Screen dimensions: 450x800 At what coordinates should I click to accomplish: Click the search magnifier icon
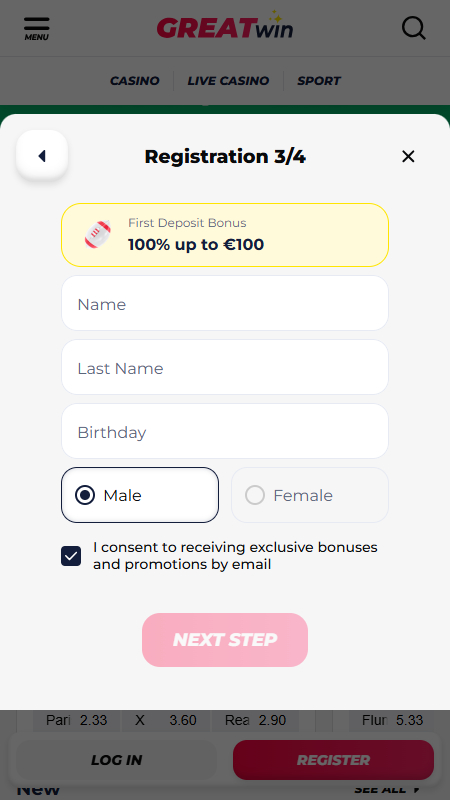click(x=413, y=28)
